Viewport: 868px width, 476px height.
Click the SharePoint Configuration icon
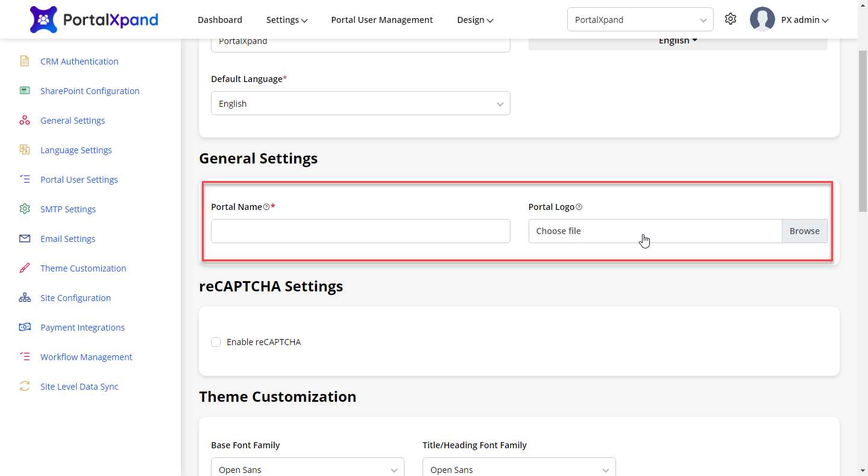point(25,91)
